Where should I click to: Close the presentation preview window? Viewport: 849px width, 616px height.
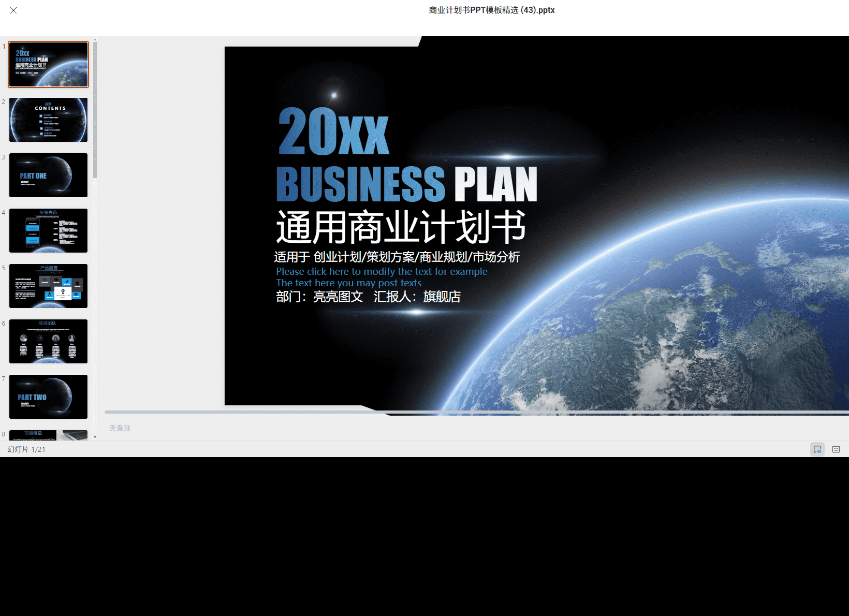[13, 10]
